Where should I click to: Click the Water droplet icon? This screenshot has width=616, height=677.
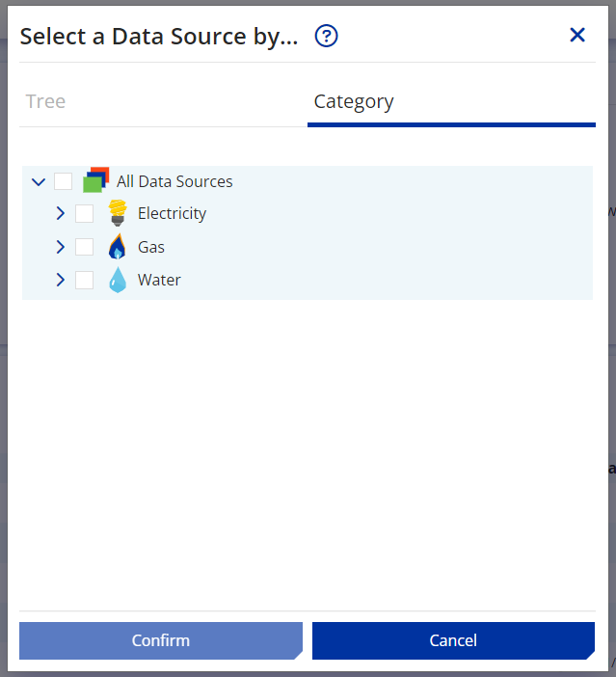[x=118, y=280]
